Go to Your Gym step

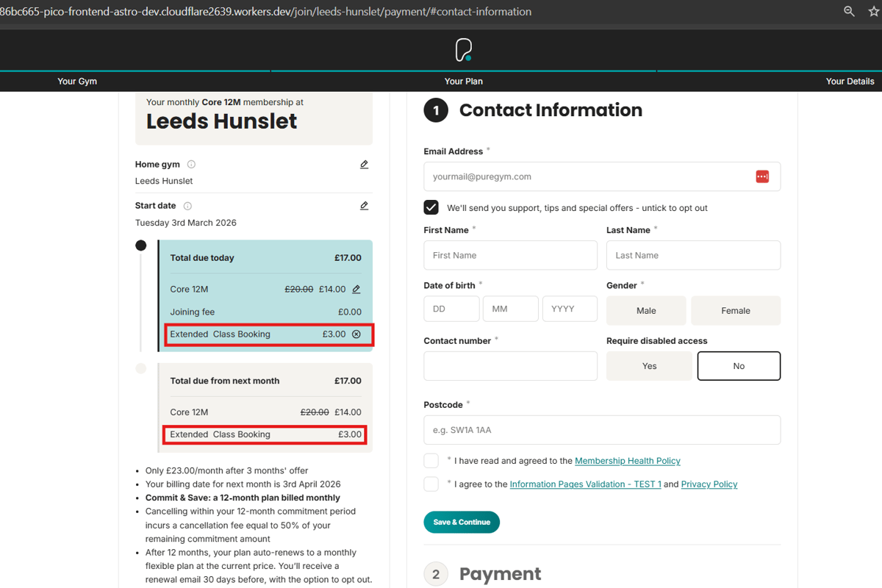77,81
